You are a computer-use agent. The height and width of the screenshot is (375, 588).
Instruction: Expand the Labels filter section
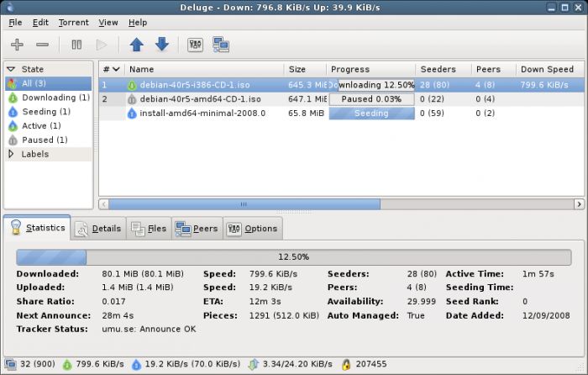point(11,154)
